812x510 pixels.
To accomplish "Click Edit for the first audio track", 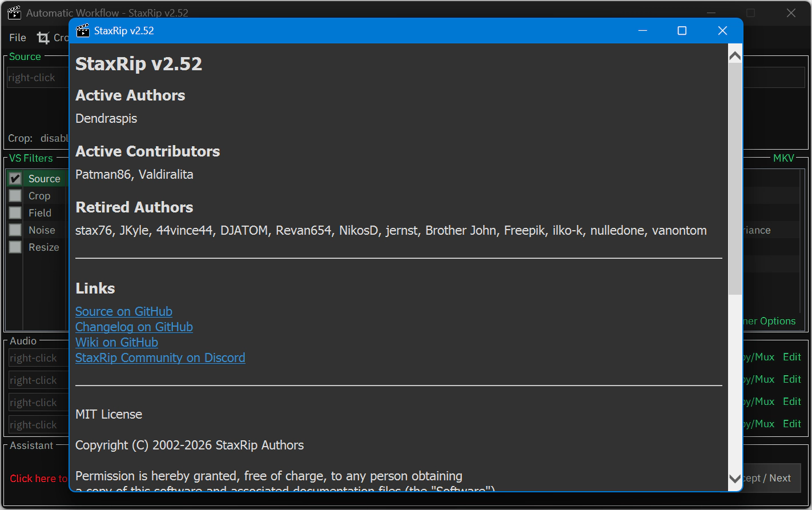I will click(792, 357).
